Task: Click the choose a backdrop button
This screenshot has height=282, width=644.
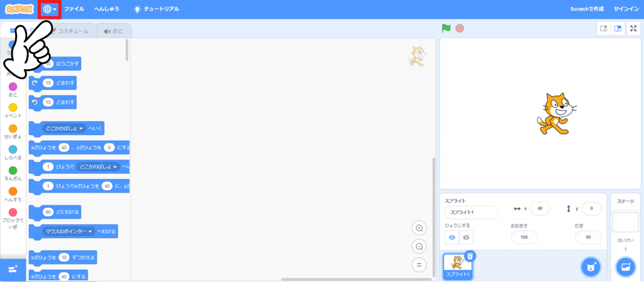Action: (625, 268)
